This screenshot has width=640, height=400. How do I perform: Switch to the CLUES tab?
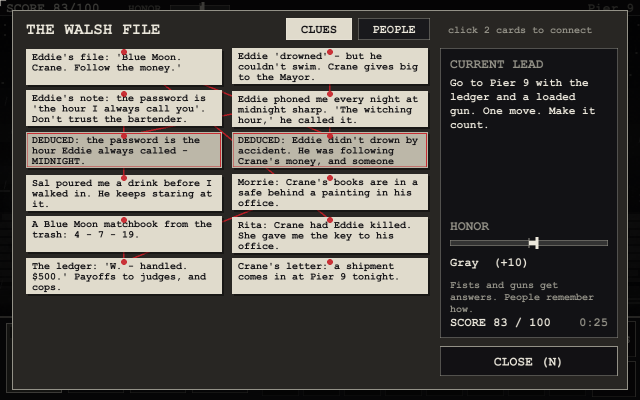[319, 29]
